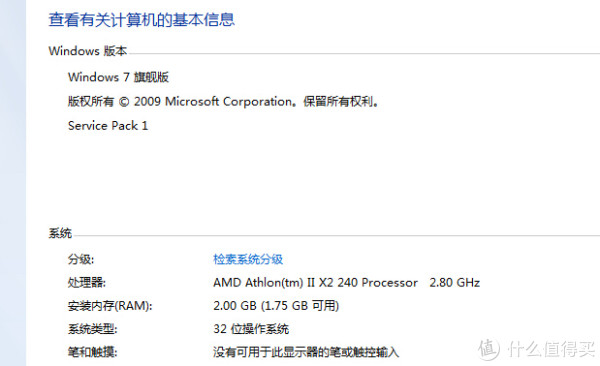The height and width of the screenshot is (366, 600).
Task: Click the Microsoft Corporation copyright line
Action: 223,101
